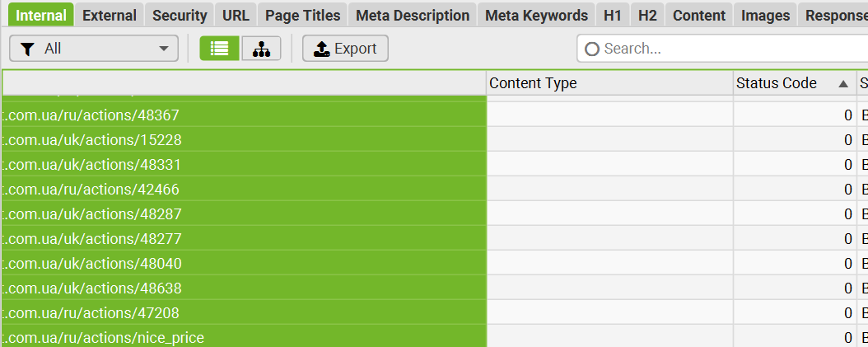Viewport: 868px width, 347px height.
Task: Open the Security tab
Action: click(180, 15)
